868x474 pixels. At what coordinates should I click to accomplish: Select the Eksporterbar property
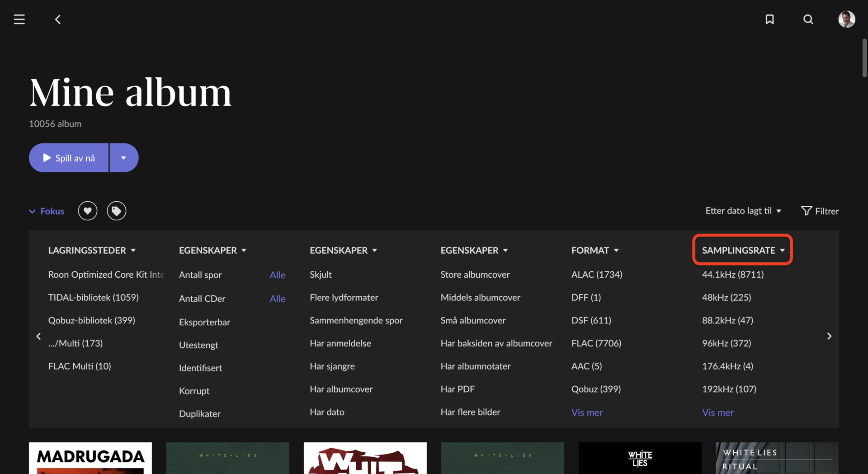(205, 322)
